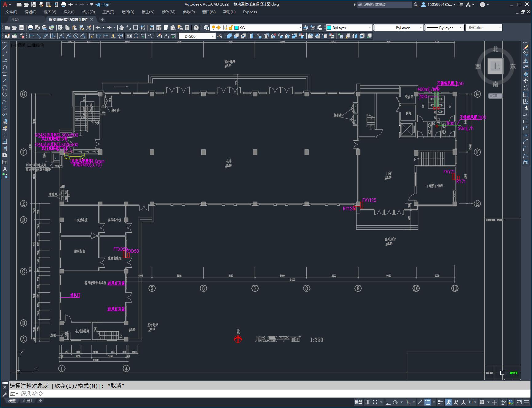Click the Autodesk App Store cart icon
The height and width of the screenshot is (408, 532).
(x=461, y=5)
